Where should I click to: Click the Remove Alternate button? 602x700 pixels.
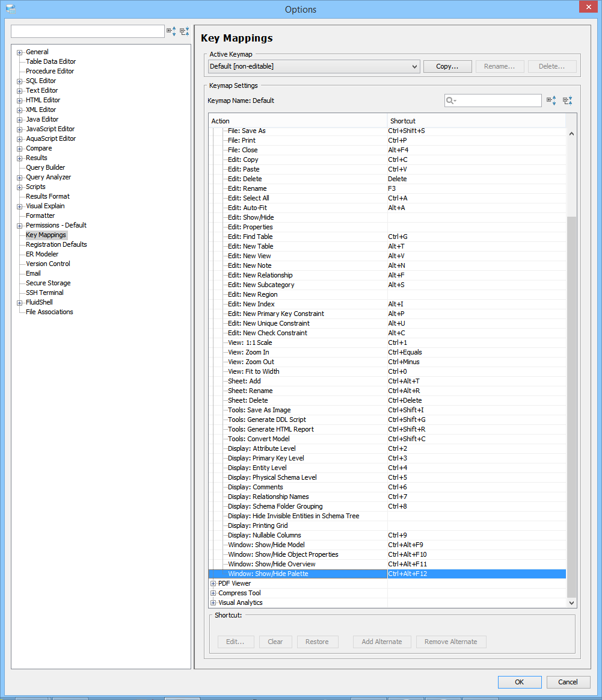[451, 642]
